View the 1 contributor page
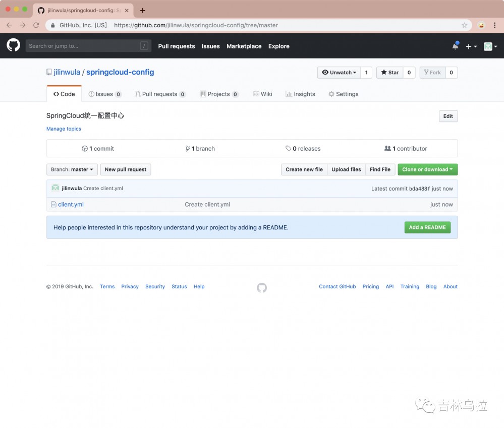The width and height of the screenshot is (504, 428). click(x=406, y=149)
